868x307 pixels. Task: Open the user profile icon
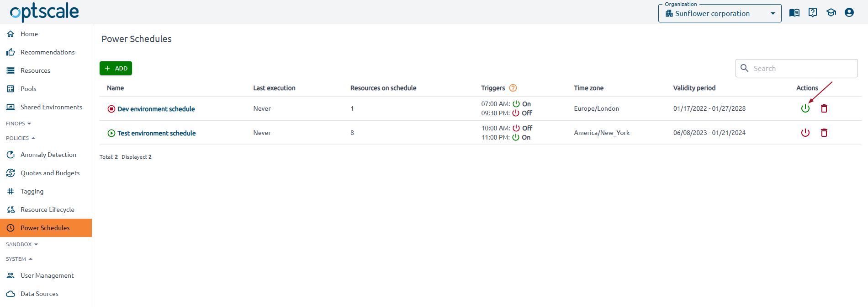[x=849, y=13]
